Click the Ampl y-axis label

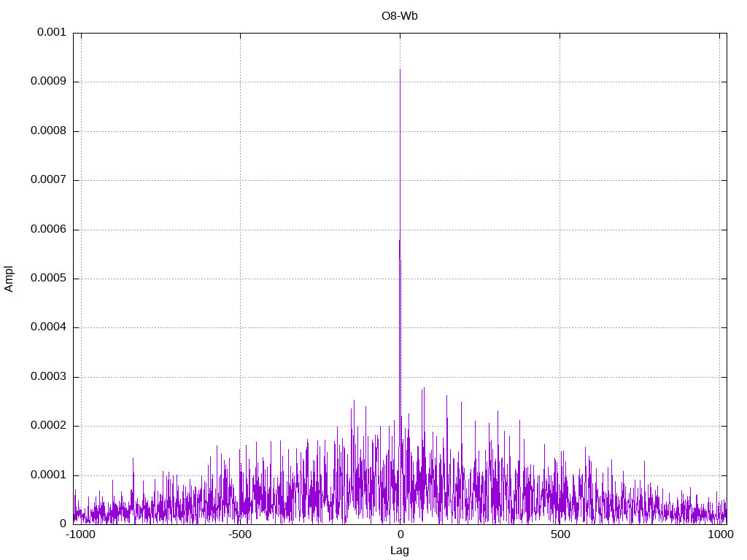click(9, 279)
